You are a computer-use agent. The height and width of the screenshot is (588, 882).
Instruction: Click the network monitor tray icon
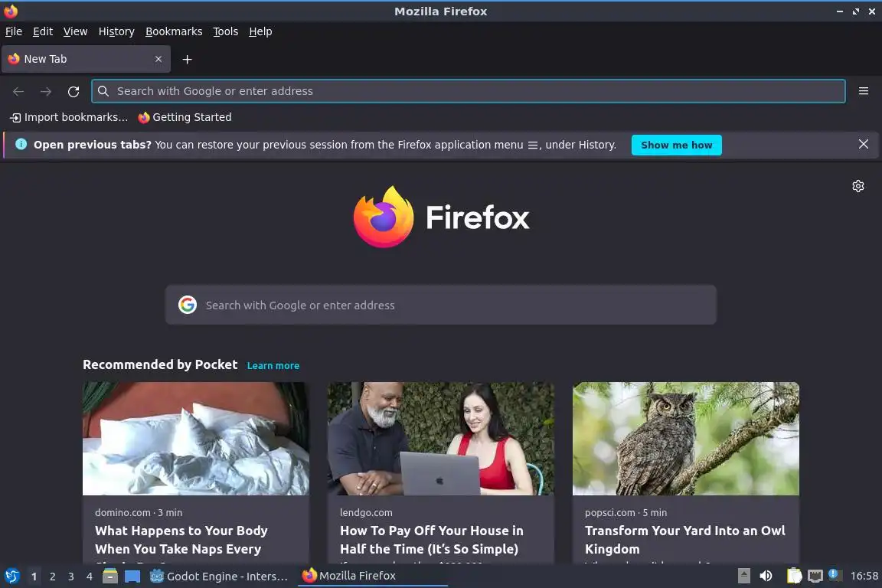tap(815, 576)
